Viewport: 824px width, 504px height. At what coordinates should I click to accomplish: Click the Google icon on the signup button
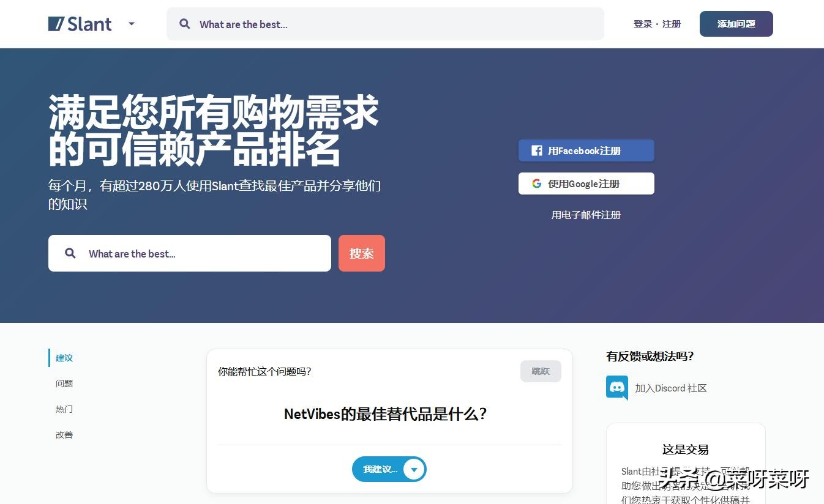(x=537, y=183)
